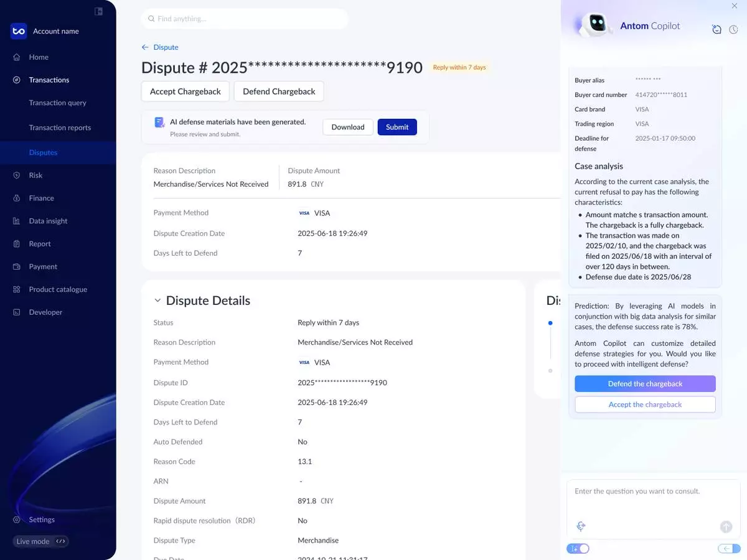
Task: Expand the Finance sidebar menu
Action: 41,198
